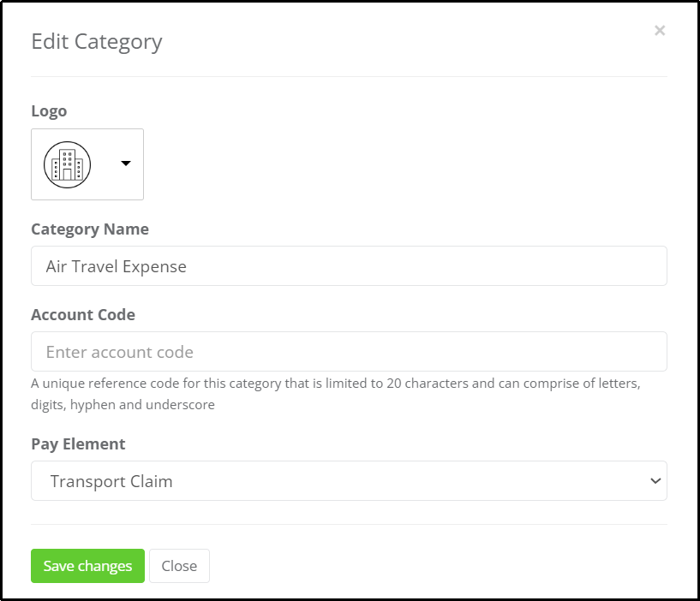The height and width of the screenshot is (601, 700).
Task: Focus the Category Name input field
Action: pos(349,266)
